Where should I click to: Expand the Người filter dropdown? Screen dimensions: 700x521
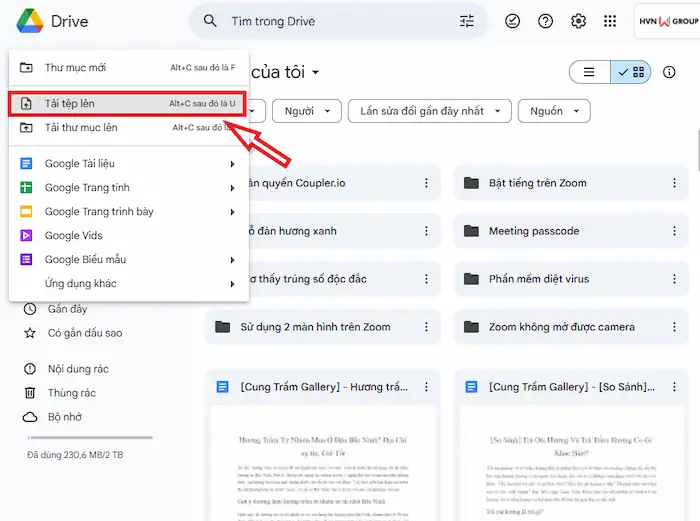pyautogui.click(x=305, y=111)
